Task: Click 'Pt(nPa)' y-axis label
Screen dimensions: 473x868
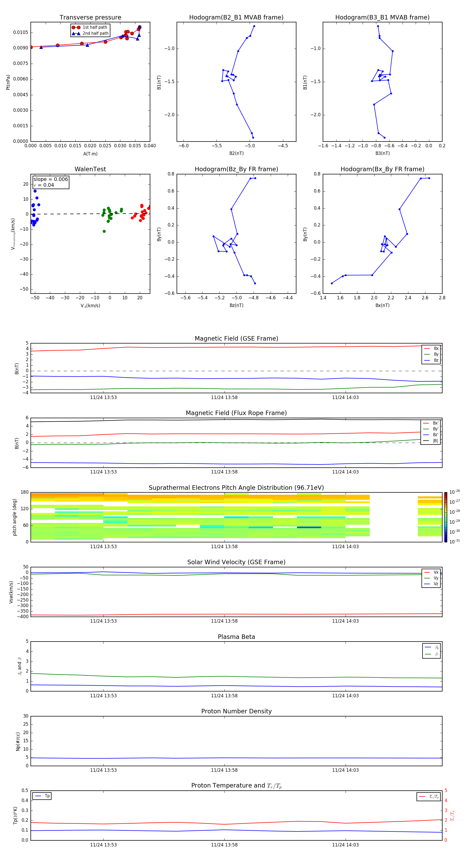Action: pyautogui.click(x=8, y=82)
